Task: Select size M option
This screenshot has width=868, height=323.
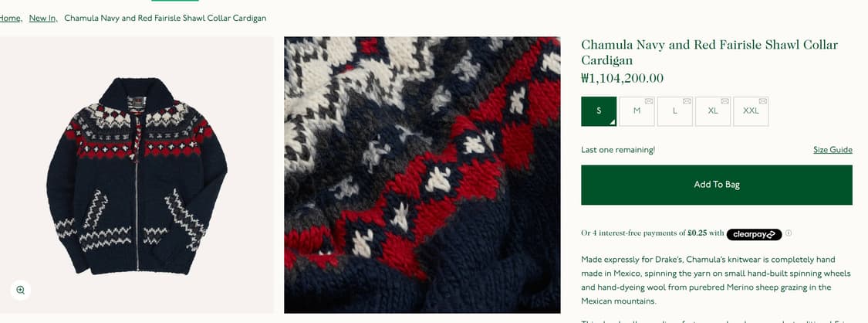Action: (637, 110)
